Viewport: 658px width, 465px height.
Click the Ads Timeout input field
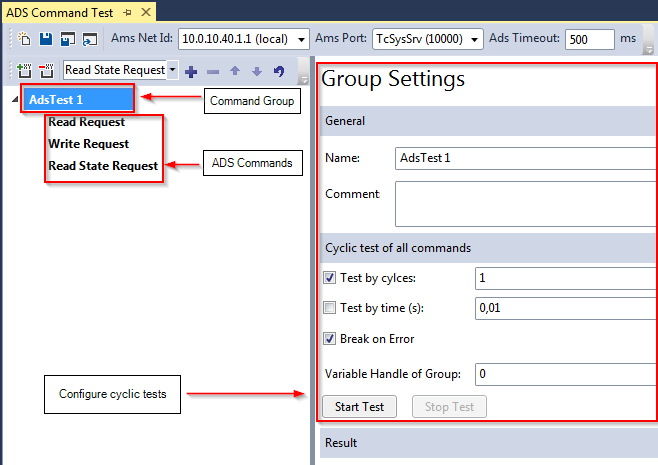pos(590,39)
